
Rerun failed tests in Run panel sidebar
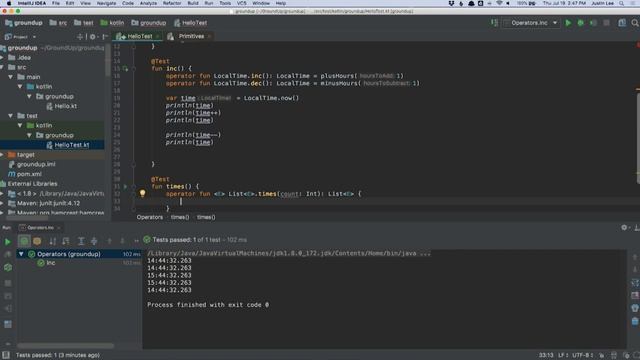(x=8, y=255)
